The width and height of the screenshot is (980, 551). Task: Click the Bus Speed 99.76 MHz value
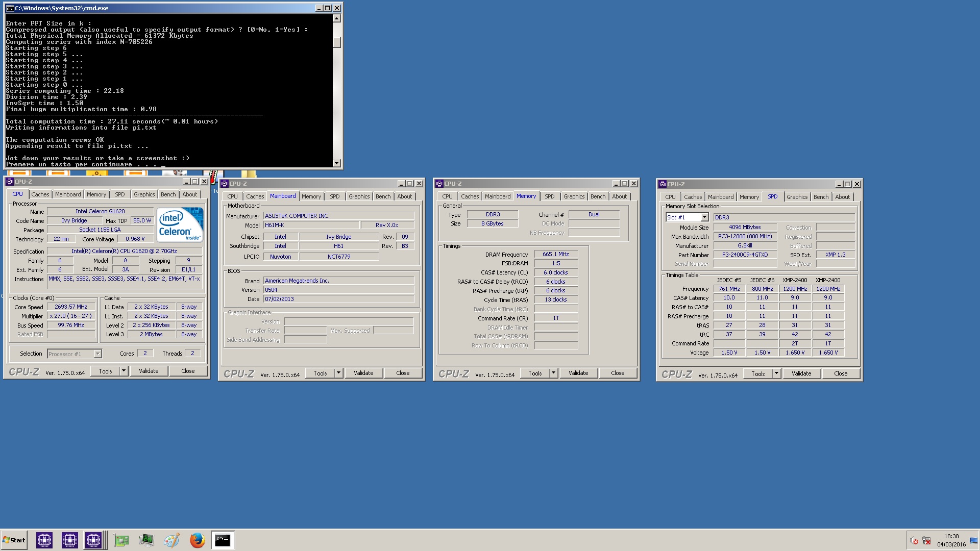71,325
